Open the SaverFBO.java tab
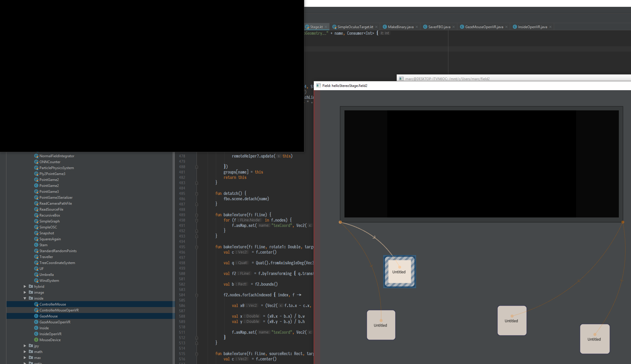This screenshot has width=631, height=364. coord(439,27)
